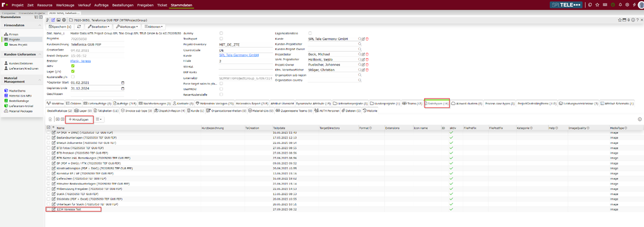
Task: Follow the SPL Tele Germany GmbH link
Action: 239,54
